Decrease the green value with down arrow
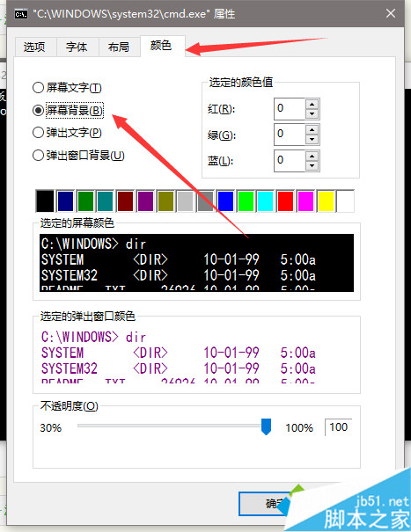This screenshot has height=532, width=411. click(312, 139)
